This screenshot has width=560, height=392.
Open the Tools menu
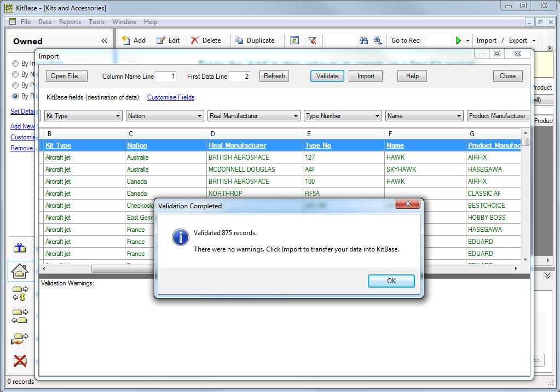[x=97, y=22]
